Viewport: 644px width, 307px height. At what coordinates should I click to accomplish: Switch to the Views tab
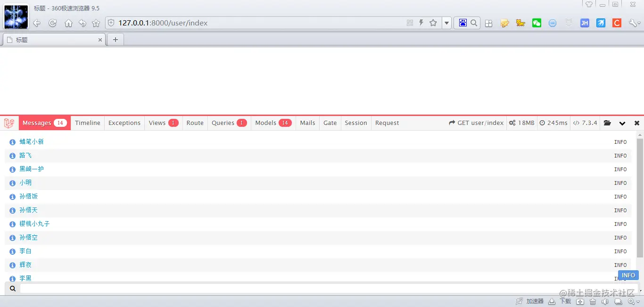click(x=164, y=123)
